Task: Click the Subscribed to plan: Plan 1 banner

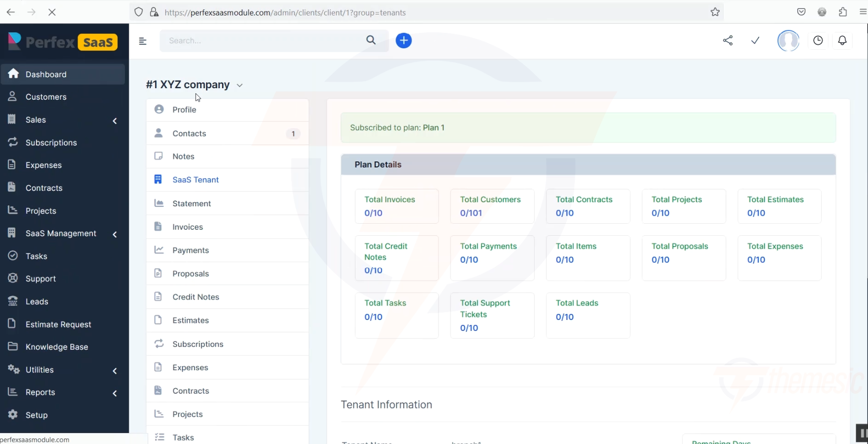Action: pos(588,128)
